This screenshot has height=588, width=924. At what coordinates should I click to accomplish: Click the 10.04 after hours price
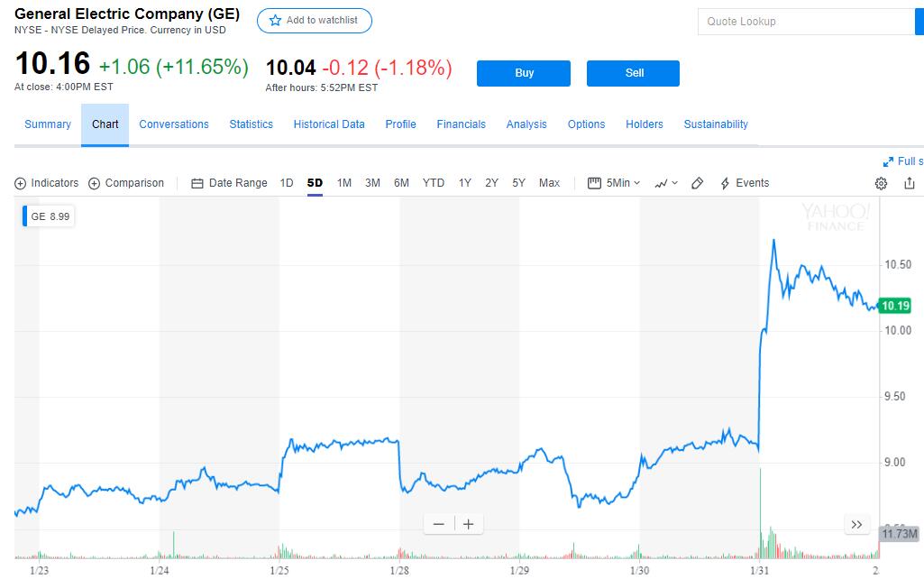(291, 68)
